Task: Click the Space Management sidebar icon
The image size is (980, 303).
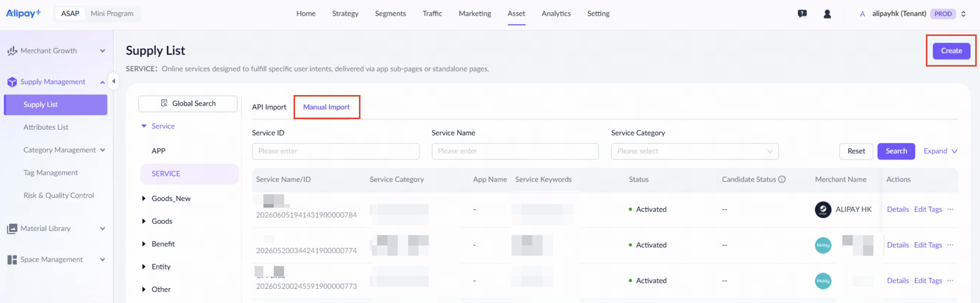Action: [x=12, y=260]
